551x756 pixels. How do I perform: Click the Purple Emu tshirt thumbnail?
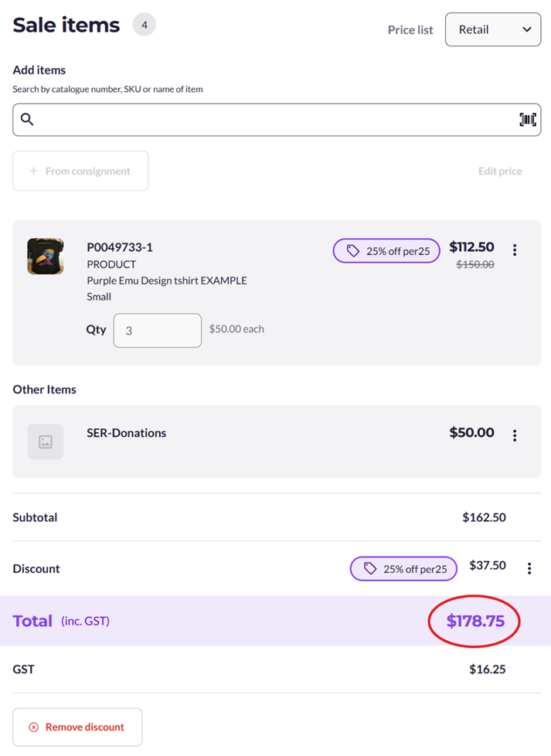pyautogui.click(x=46, y=256)
